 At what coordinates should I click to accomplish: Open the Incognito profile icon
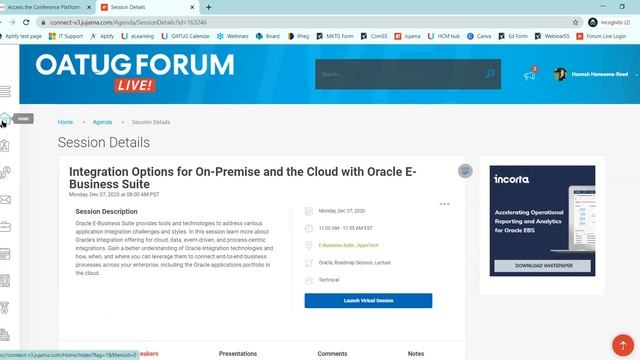(x=593, y=22)
